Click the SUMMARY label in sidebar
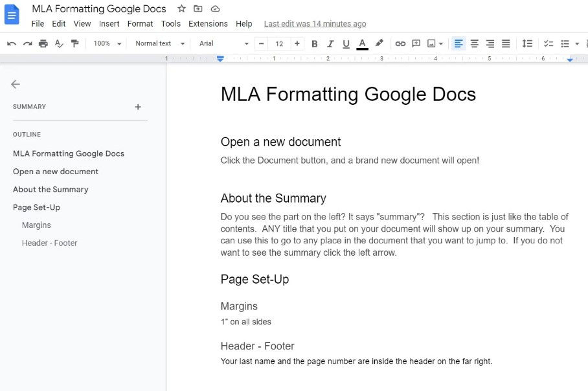 point(29,106)
